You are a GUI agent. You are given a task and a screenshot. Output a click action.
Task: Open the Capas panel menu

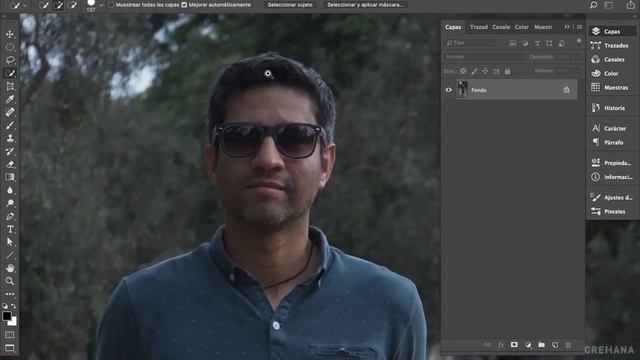(x=579, y=27)
